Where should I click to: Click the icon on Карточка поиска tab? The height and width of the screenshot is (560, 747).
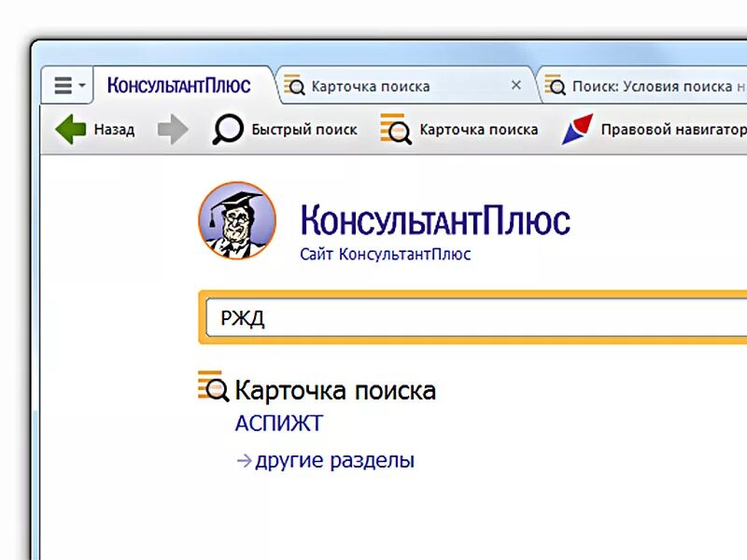point(294,85)
